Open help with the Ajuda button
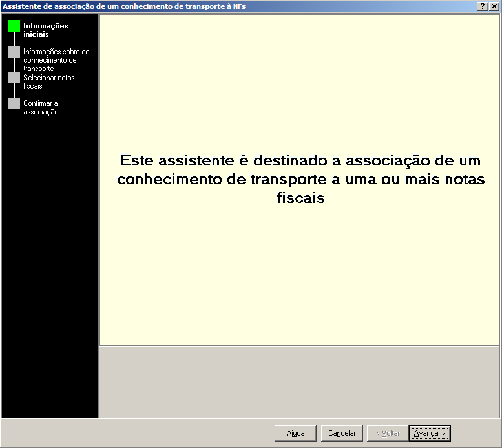502x448 pixels. [295, 433]
